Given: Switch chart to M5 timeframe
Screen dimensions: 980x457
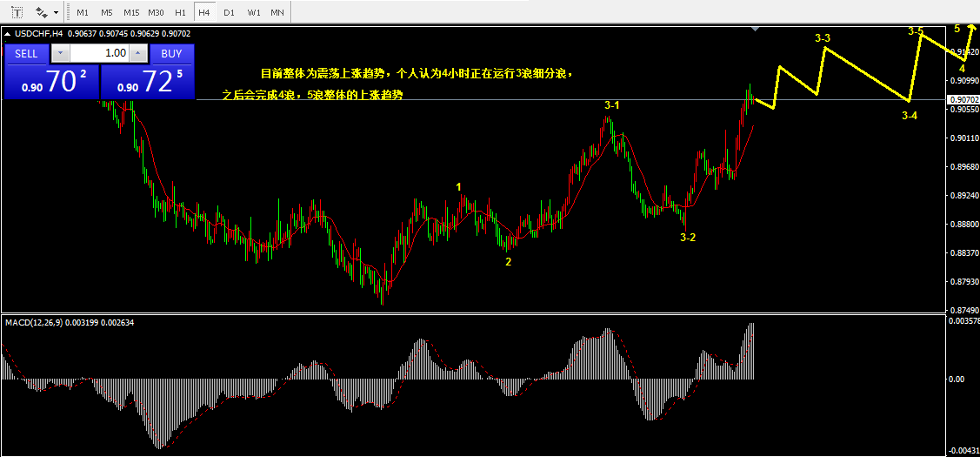Looking at the screenshot, I should pos(107,12).
